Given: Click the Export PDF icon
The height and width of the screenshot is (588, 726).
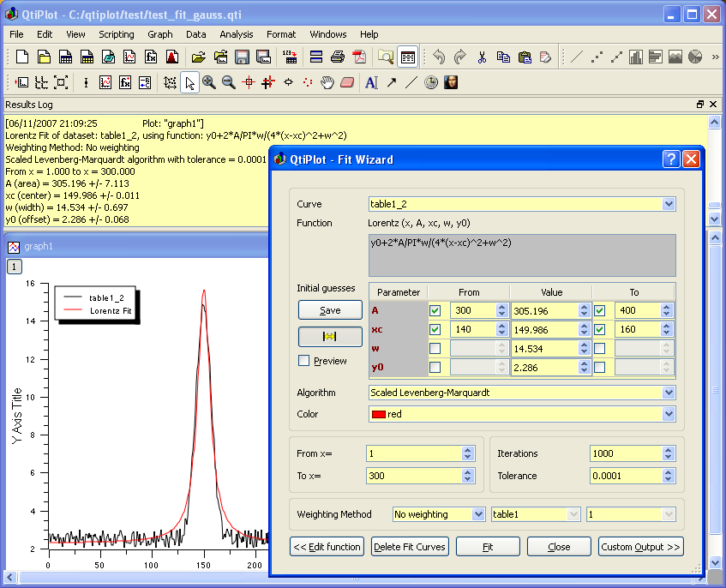Looking at the screenshot, I should 359,57.
